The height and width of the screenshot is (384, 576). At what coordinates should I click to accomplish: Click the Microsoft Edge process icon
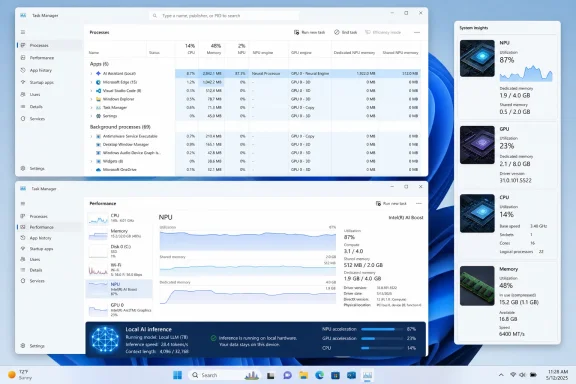click(98, 82)
